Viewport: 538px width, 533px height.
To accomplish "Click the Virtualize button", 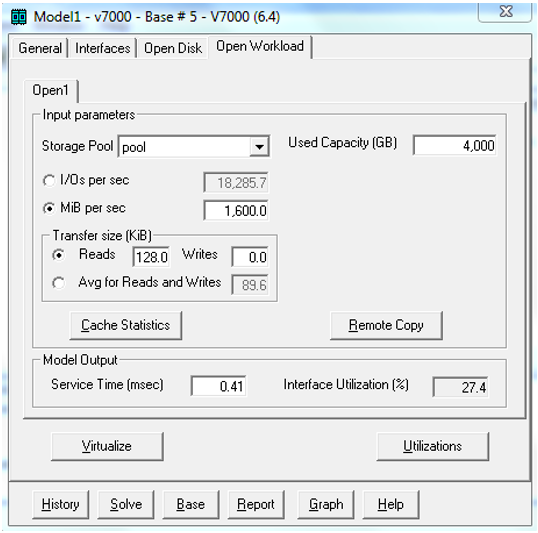I will tap(107, 446).
